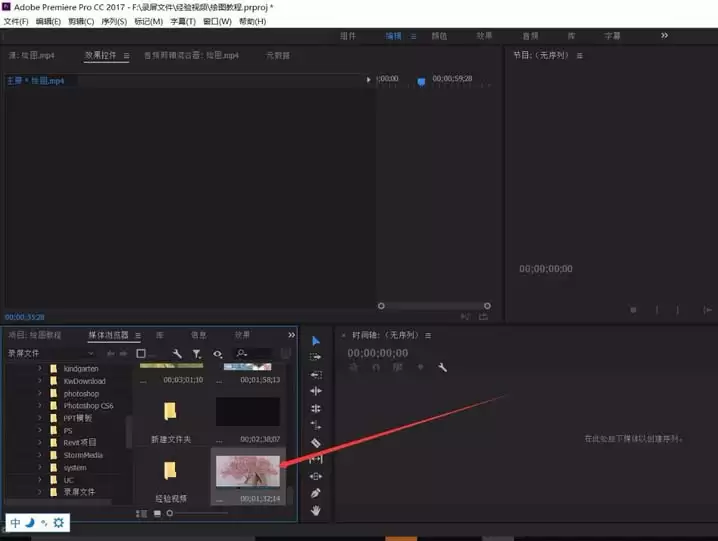Expand the Photoshop CS6 folder
The width and height of the screenshot is (718, 541).
pyautogui.click(x=39, y=405)
